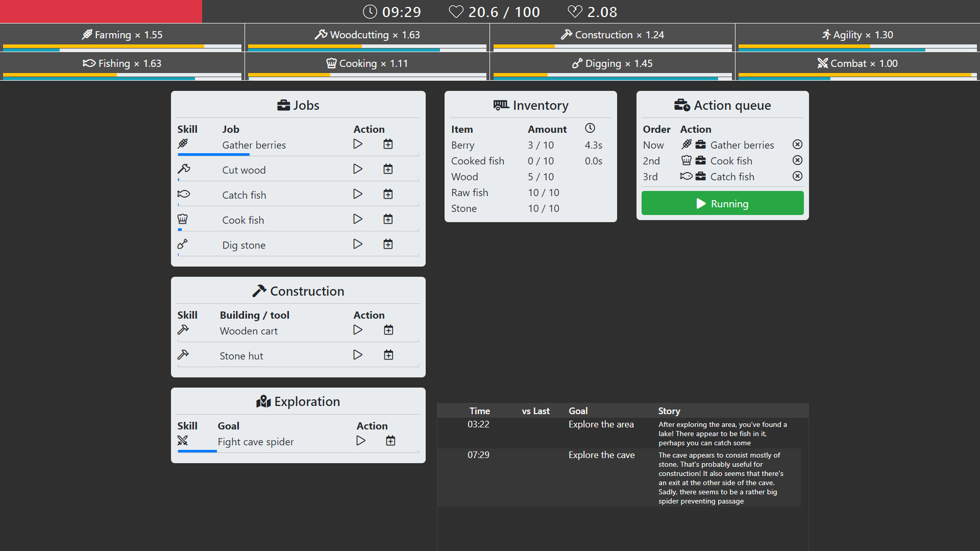Click the clock icon in the Inventory header
The width and height of the screenshot is (980, 551).
[591, 128]
